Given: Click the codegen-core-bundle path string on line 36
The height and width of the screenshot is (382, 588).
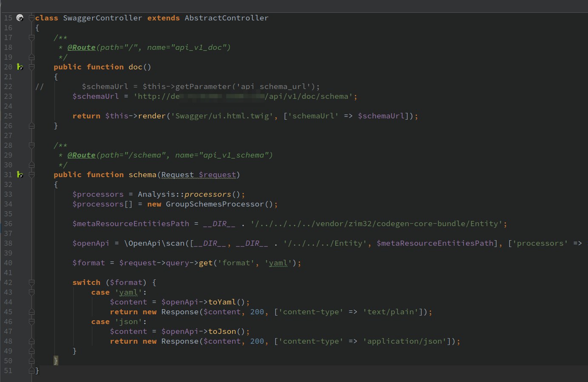Looking at the screenshot, I should pyautogui.click(x=377, y=224).
